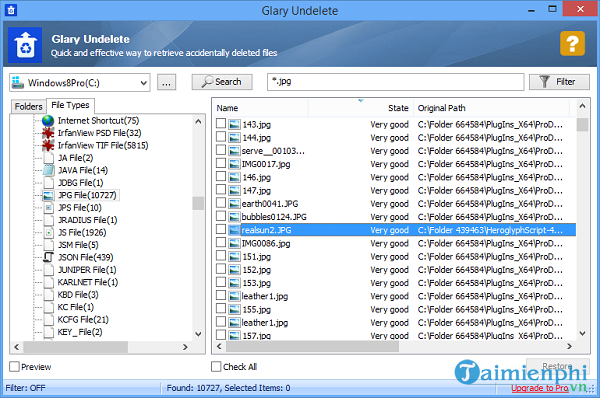600x398 pixels.
Task: Click the image icon beside 155.jpg
Action: coord(234,309)
